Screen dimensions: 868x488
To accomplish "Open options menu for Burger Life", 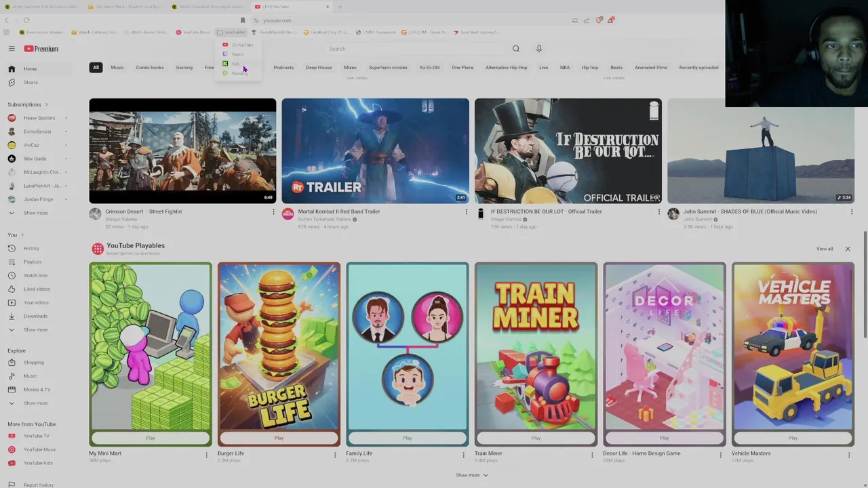I will [334, 455].
